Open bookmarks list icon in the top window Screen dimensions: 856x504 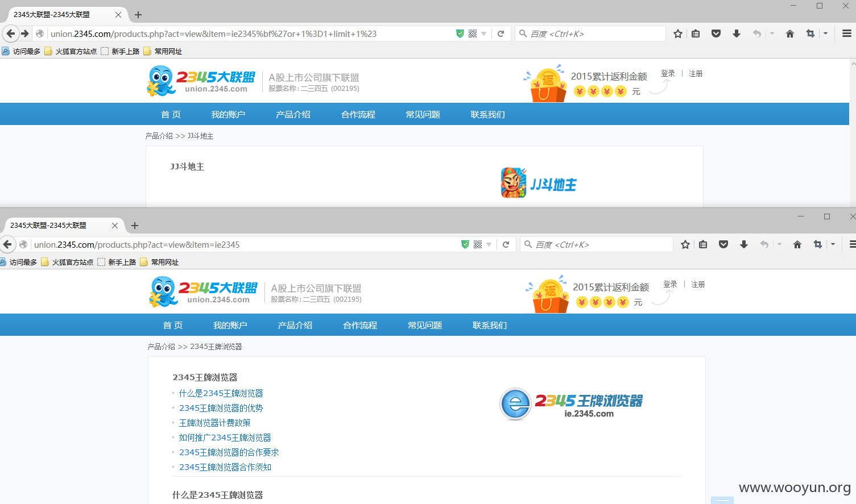pos(696,34)
